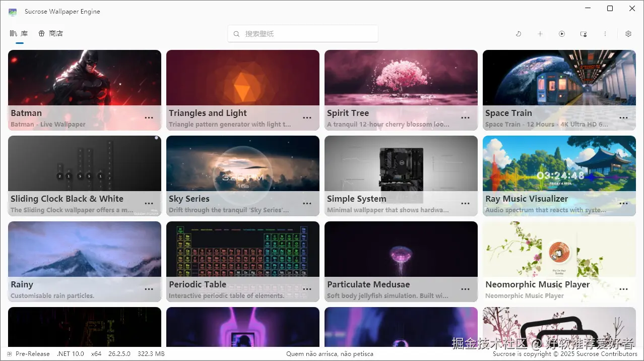The width and height of the screenshot is (644, 361).
Task: Open Space Train card's three-dot menu
Action: (624, 118)
